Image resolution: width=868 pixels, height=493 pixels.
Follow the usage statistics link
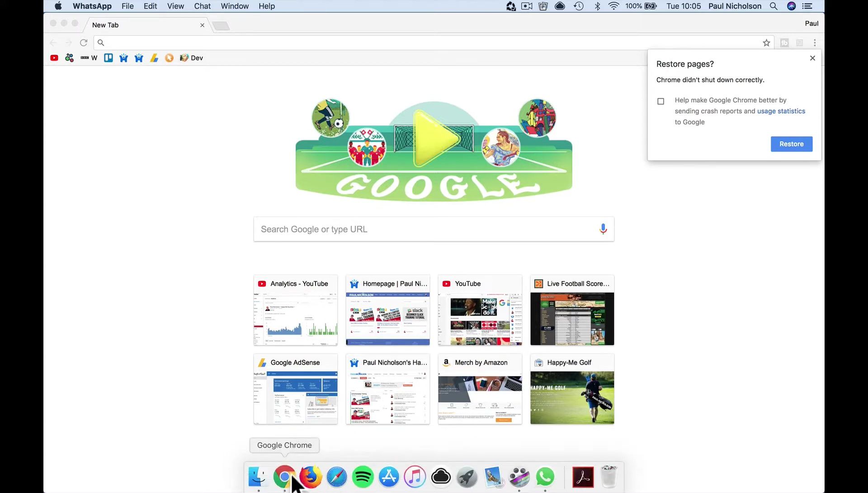pos(781,111)
